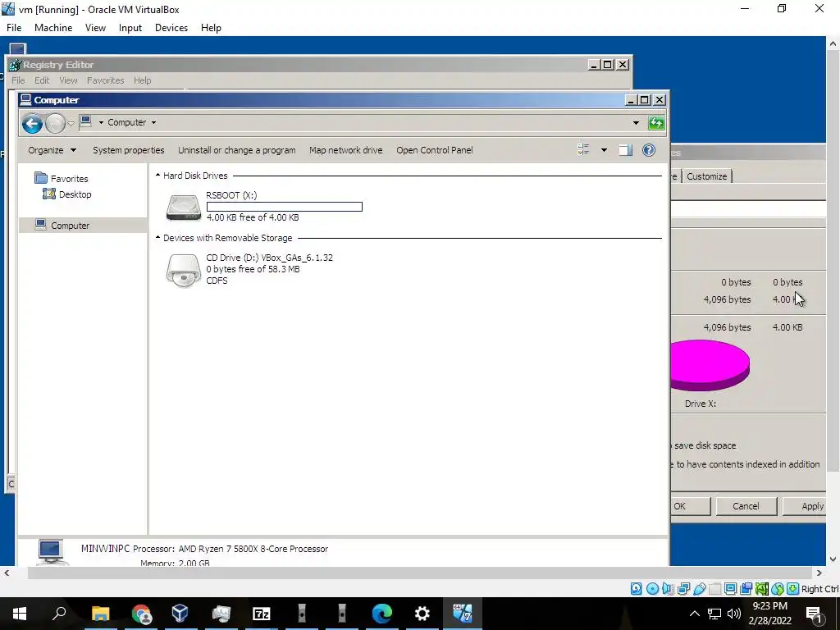840x630 pixels.
Task: Click Open Control Panel
Action: pyautogui.click(x=435, y=150)
